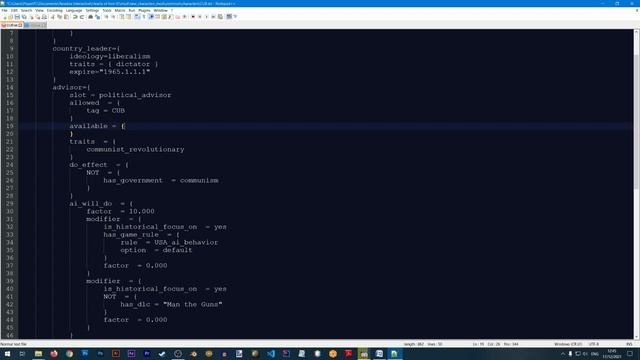Click the INS indicator in status bar
Viewport: 640px width, 360px height.
tap(629, 344)
